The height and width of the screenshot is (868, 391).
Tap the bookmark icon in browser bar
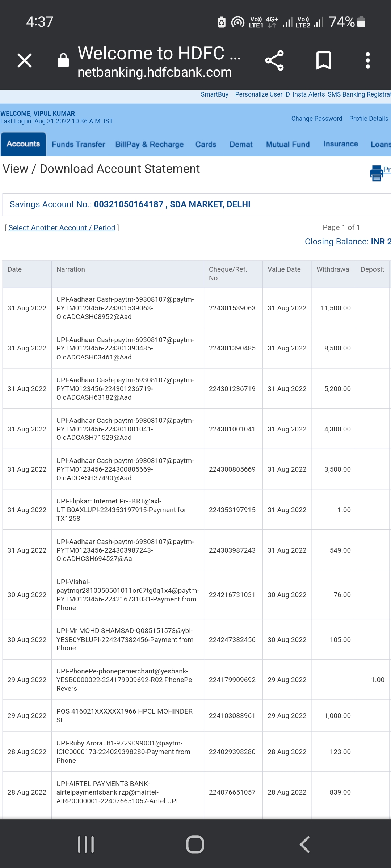(x=323, y=60)
